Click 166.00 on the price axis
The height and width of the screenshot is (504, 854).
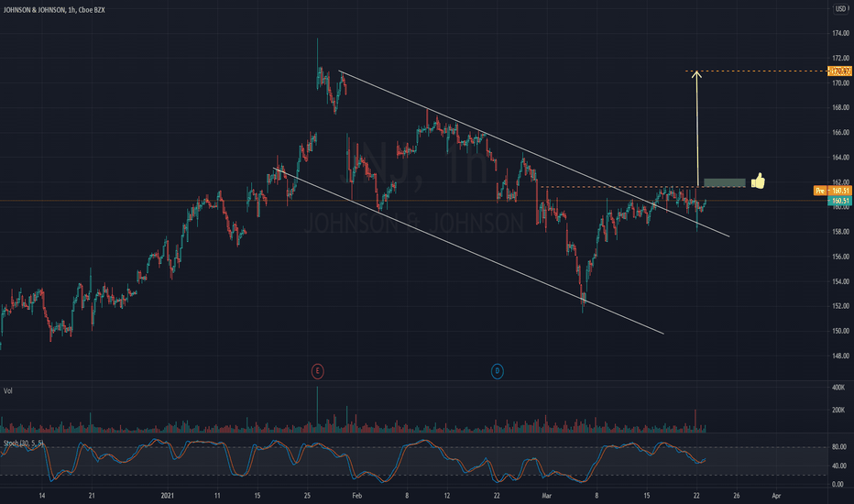(840, 132)
